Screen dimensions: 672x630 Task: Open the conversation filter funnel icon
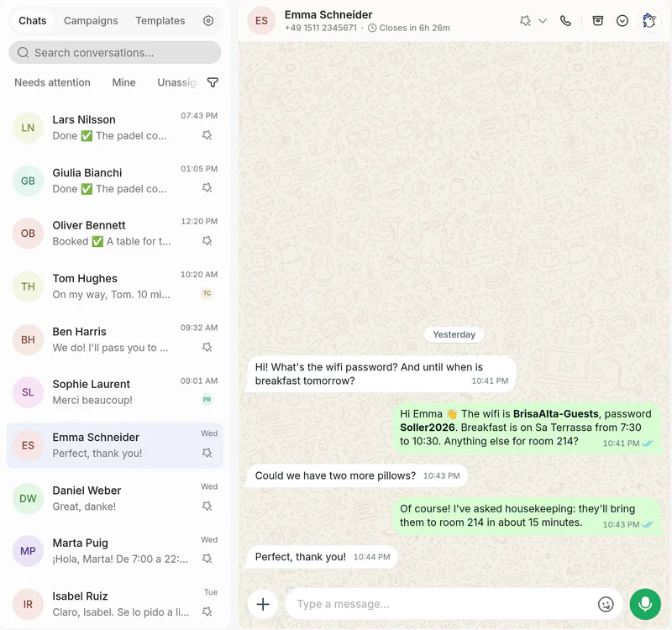[213, 82]
